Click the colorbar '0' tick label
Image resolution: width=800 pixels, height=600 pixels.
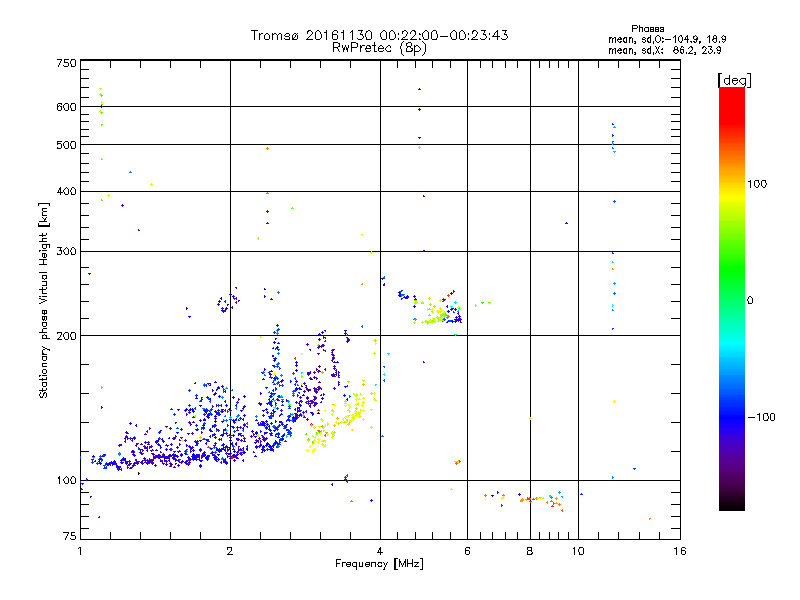point(750,301)
